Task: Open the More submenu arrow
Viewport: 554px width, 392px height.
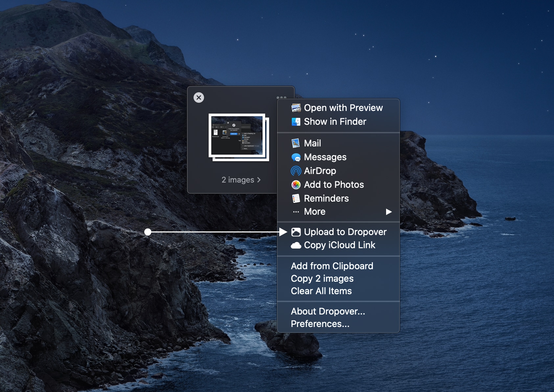Action: (x=389, y=212)
